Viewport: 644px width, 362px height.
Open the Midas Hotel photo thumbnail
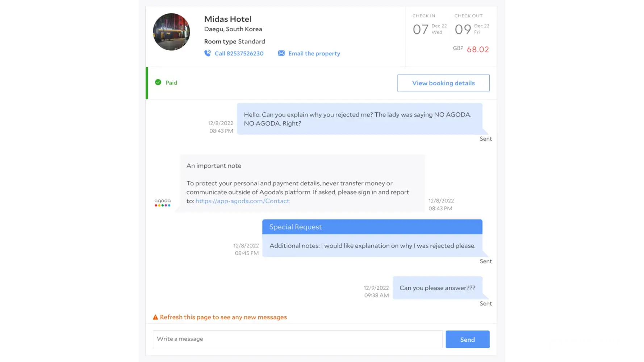coord(171,32)
